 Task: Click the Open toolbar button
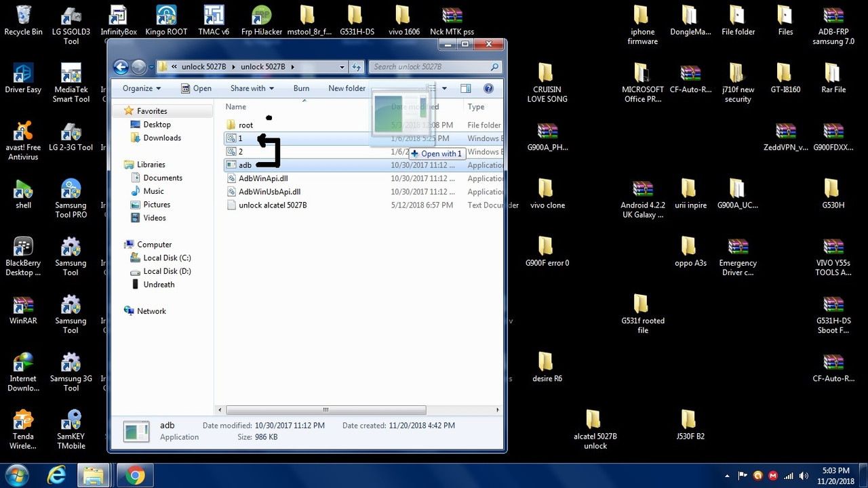pos(196,88)
